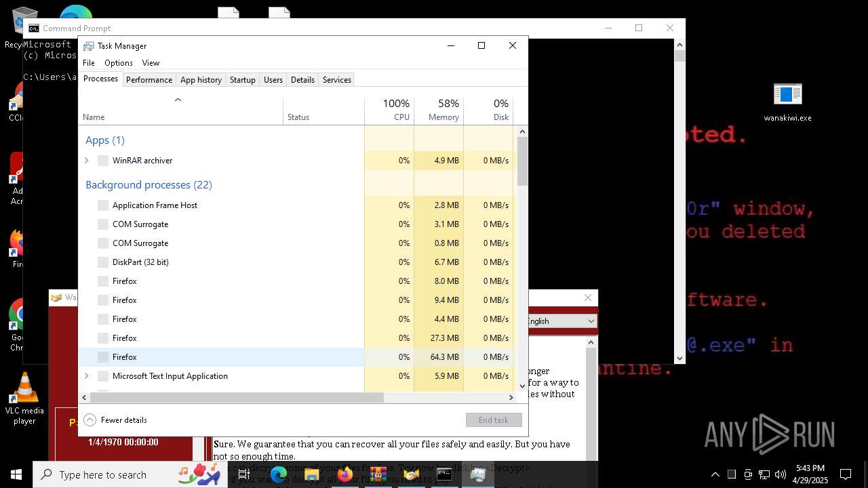Open the VLC media player desktop icon
Viewport: 868px width, 488px height.
24,400
